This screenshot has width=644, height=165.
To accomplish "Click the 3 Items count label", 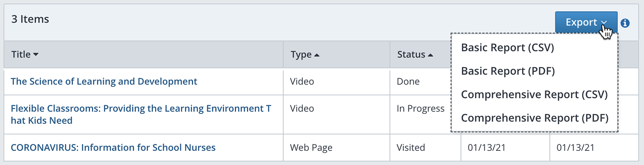I will 30,19.
